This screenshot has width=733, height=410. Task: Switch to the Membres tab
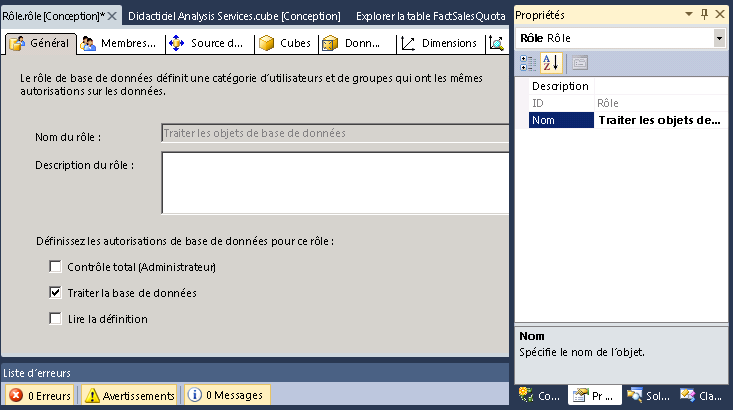(118, 44)
